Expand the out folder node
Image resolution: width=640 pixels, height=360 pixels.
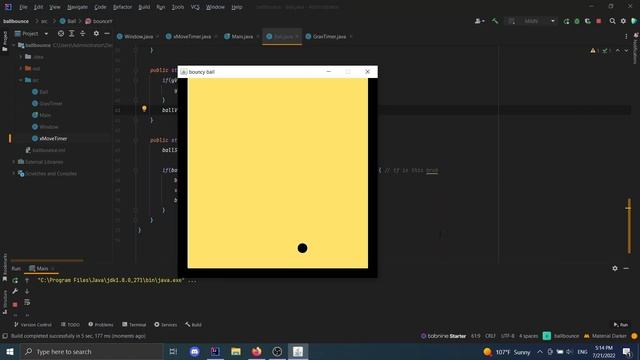20,69
